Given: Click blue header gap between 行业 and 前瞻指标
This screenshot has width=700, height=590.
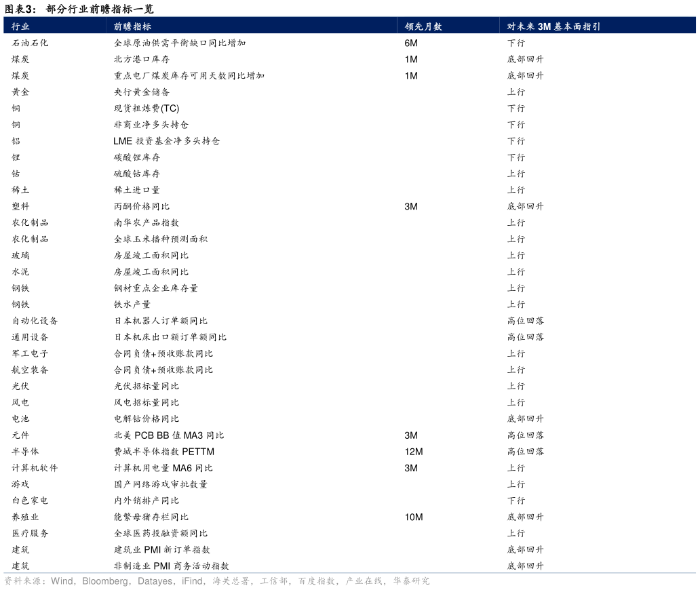Looking at the screenshot, I should point(71,27).
